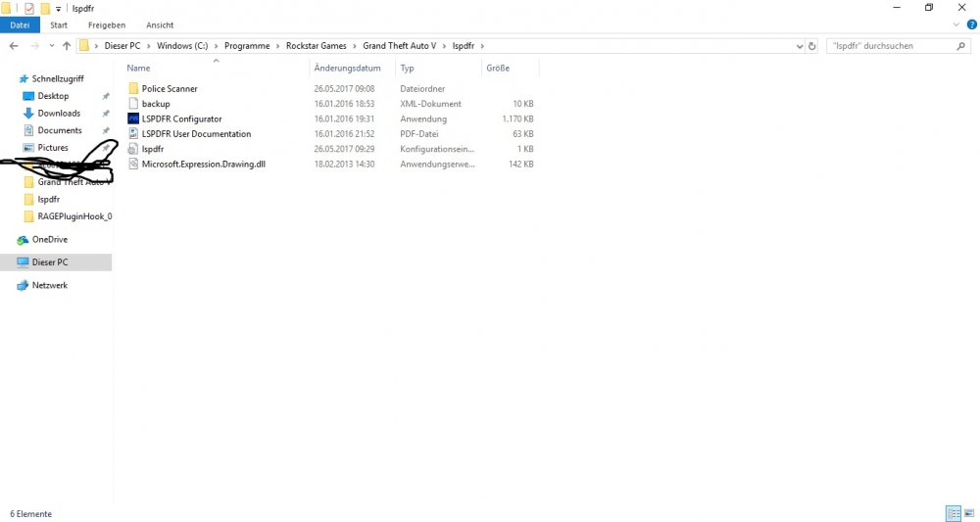The height and width of the screenshot is (522, 980).
Task: Open Desktop in the navigation pane
Action: pos(53,96)
